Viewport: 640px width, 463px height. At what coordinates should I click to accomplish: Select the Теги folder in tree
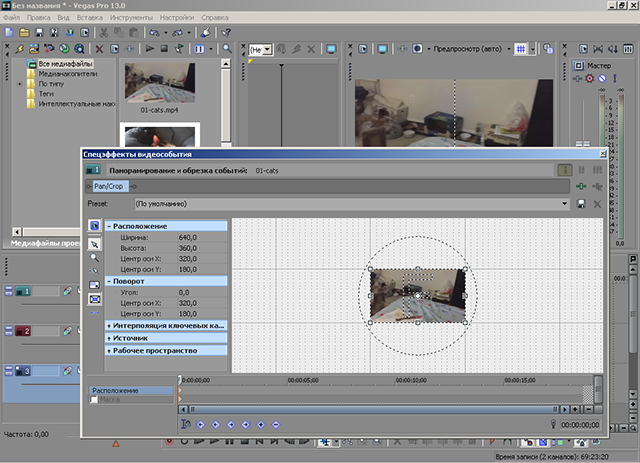(46, 94)
